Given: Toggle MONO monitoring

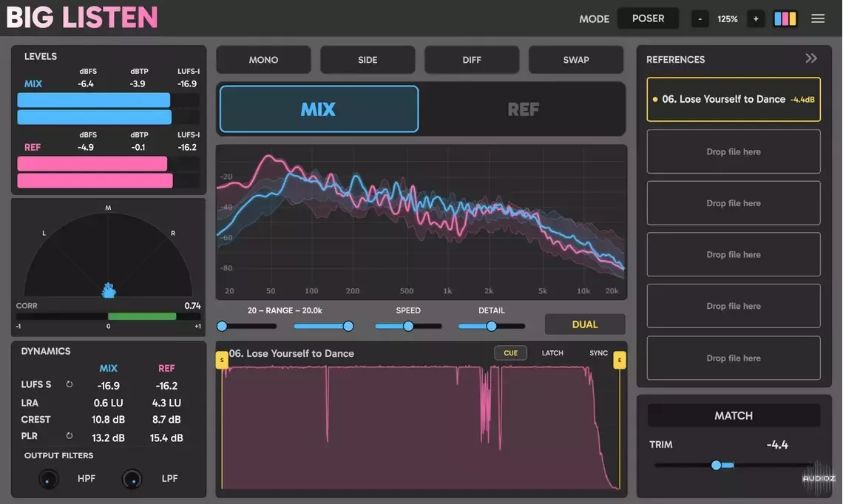Looking at the screenshot, I should pos(263,60).
